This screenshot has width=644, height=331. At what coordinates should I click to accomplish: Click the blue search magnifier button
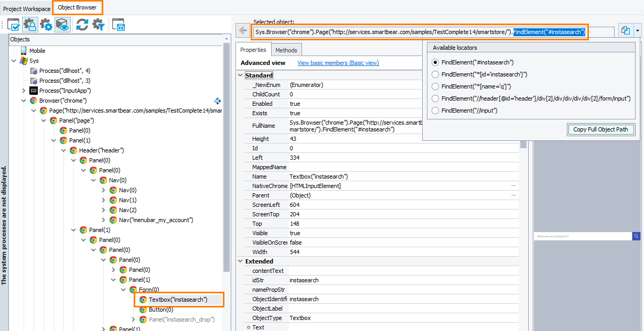(x=636, y=236)
